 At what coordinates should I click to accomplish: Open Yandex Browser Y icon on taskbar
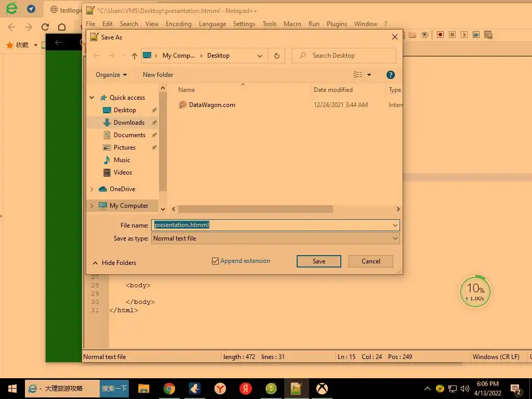(220, 389)
